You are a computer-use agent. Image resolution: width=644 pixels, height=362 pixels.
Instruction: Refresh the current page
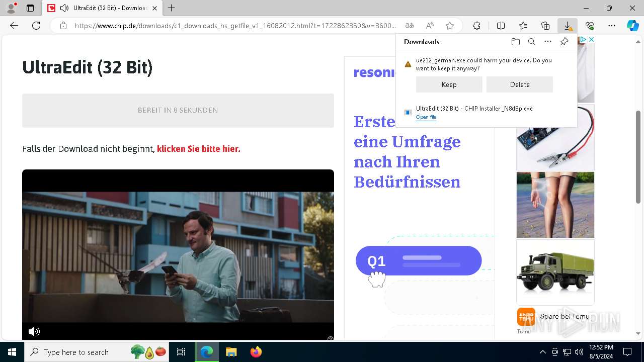point(36,26)
